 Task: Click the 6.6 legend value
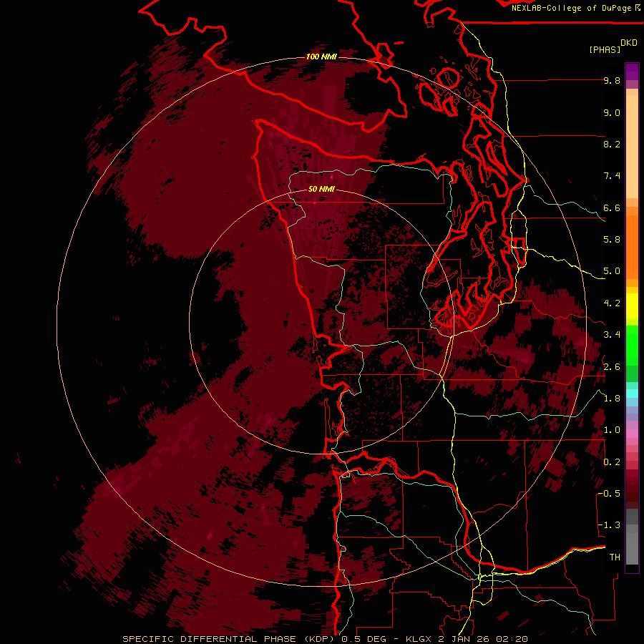coord(612,208)
